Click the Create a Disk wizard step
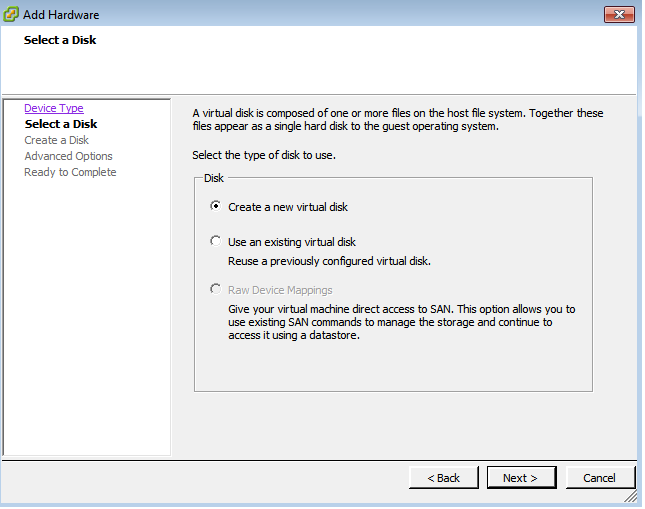The height and width of the screenshot is (509, 645). (56, 140)
